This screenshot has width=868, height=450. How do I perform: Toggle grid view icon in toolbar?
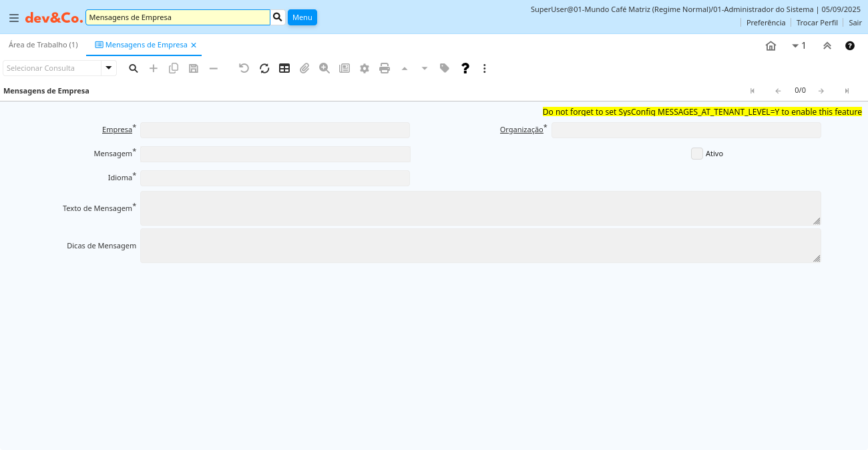pos(284,68)
